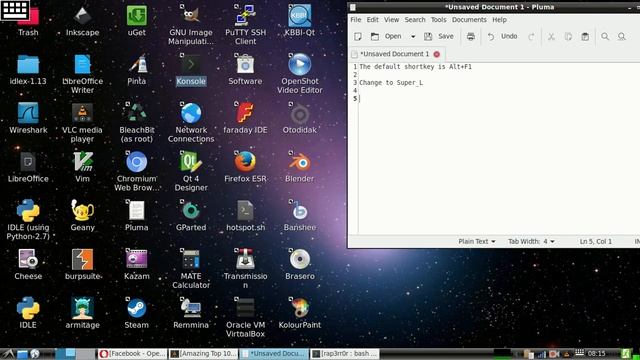
Task: Open GParted desktop icon
Action: 191,216
